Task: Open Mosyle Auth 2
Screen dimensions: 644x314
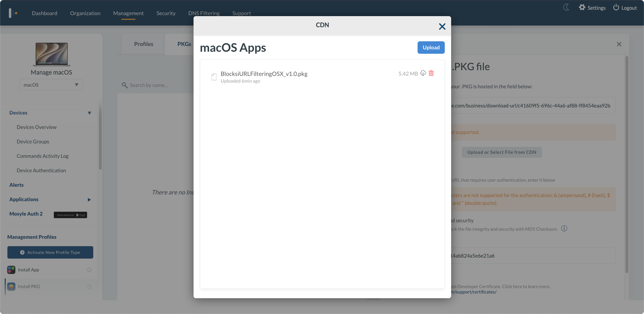Action: 26,214
